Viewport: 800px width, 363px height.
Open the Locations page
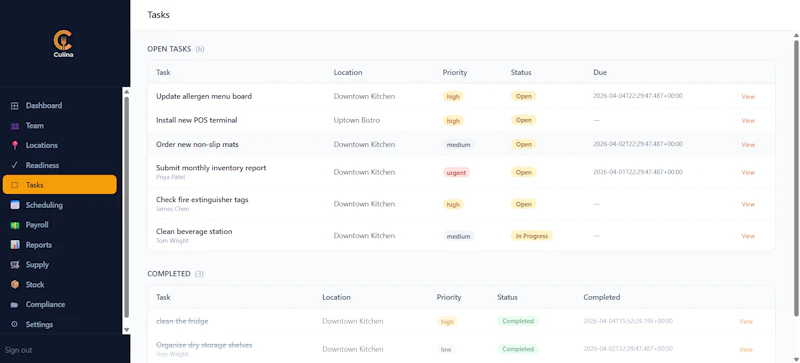click(60, 146)
